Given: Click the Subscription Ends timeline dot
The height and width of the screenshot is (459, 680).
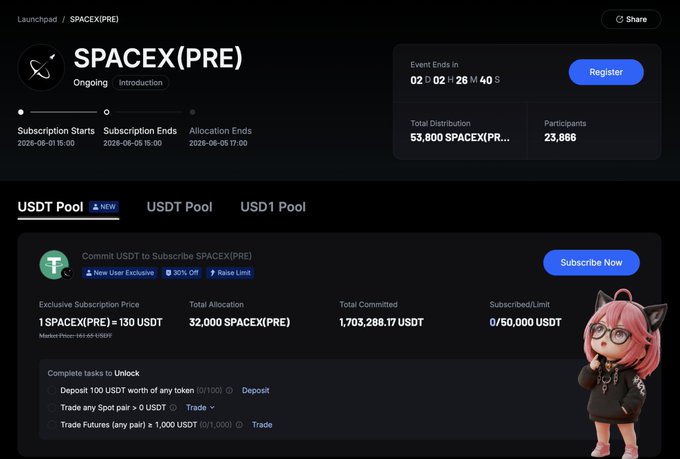Looking at the screenshot, I should (106, 112).
